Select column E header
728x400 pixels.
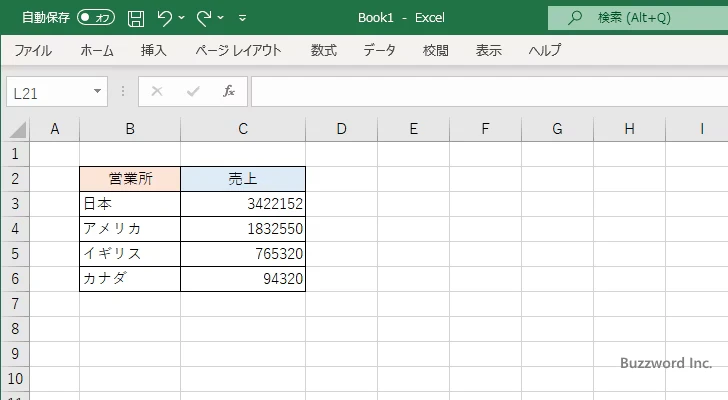click(x=413, y=129)
